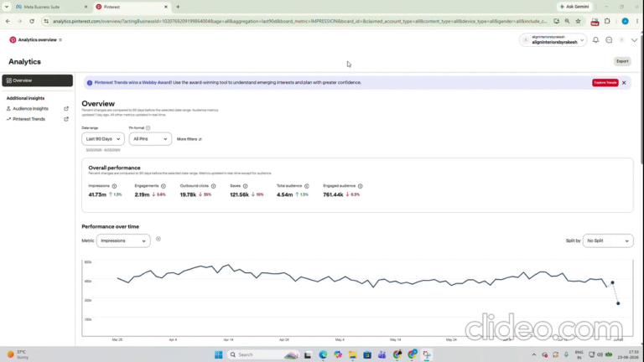Click the taskbar Search box

tap(262, 354)
